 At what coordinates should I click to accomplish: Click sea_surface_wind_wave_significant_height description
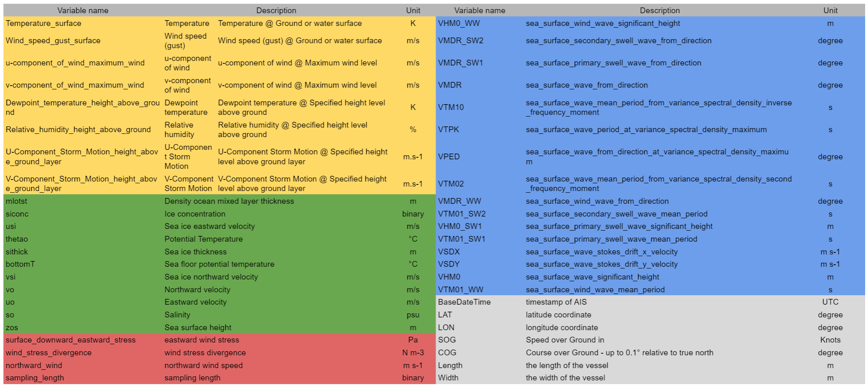[x=603, y=23]
